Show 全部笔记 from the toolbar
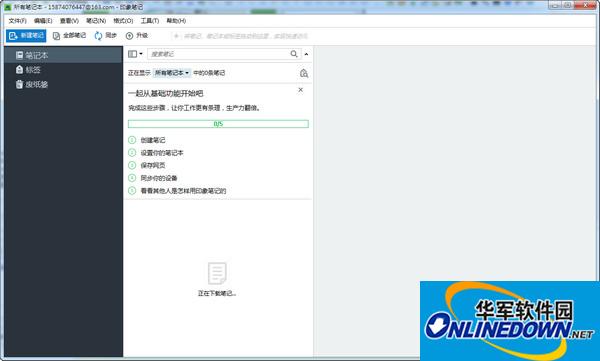The width and height of the screenshot is (600, 361). 69,36
